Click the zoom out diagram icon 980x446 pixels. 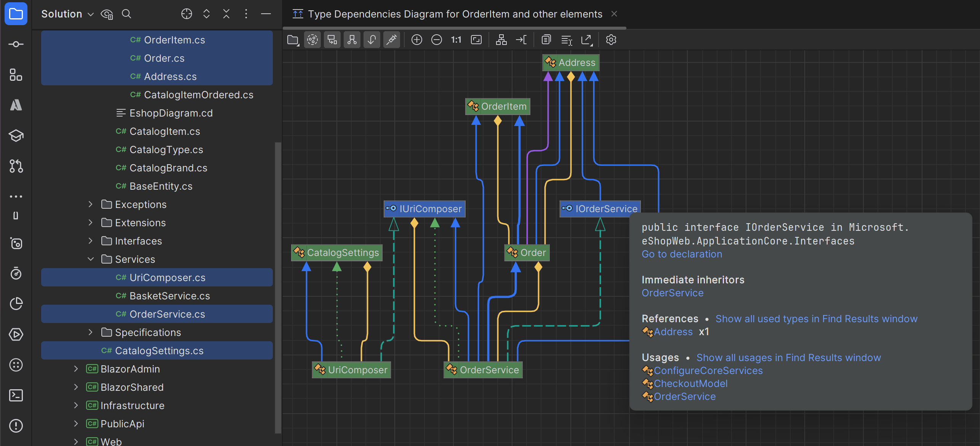click(x=437, y=40)
